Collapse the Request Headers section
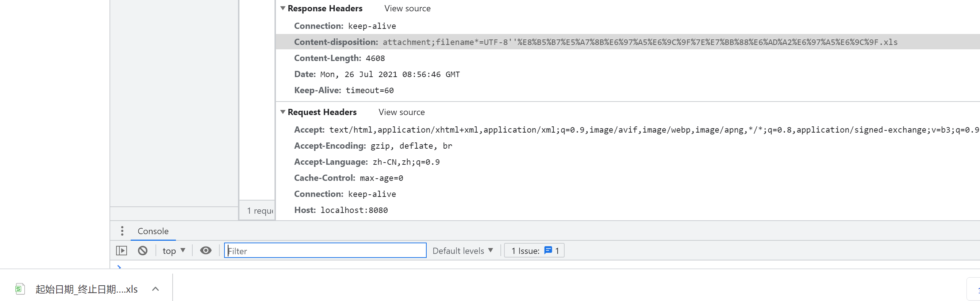This screenshot has width=980, height=301. 283,112
